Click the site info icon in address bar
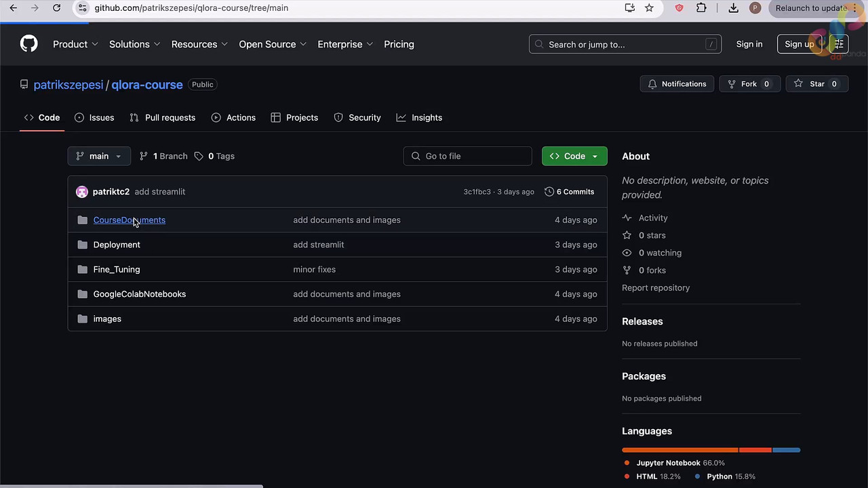The height and width of the screenshot is (488, 868). [82, 8]
